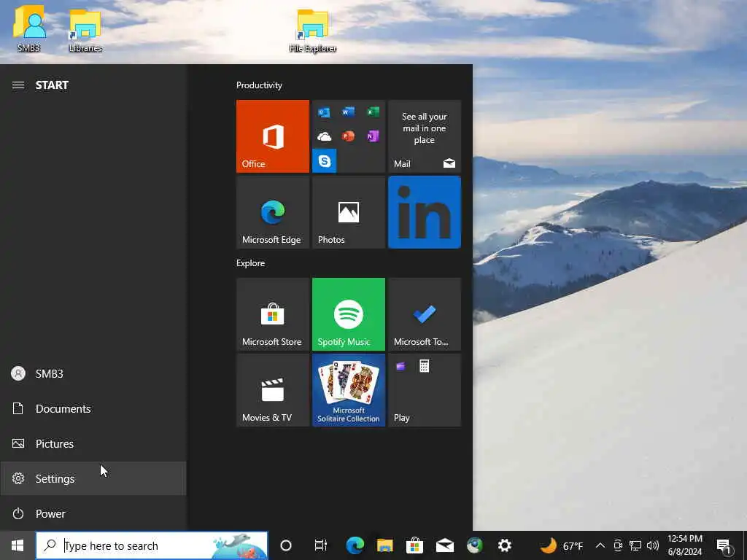Screen dimensions: 747x560
Task: Open the Microsoft To Do tile
Action: (x=425, y=314)
